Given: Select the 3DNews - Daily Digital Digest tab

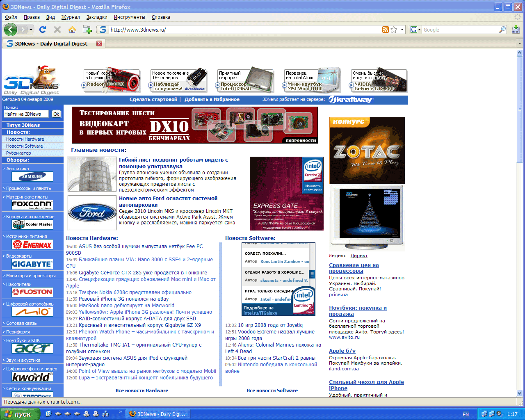Looking at the screenshot, I should [53, 43].
